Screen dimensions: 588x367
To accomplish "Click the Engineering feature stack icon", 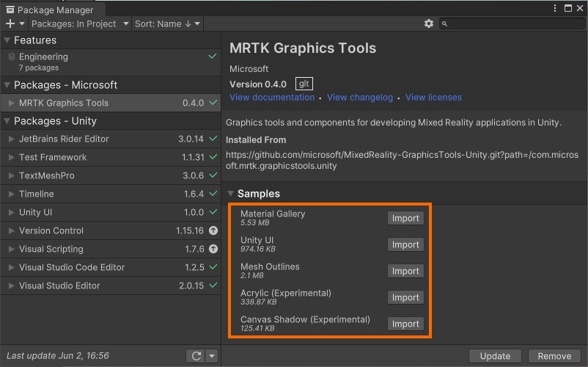I will tap(11, 57).
